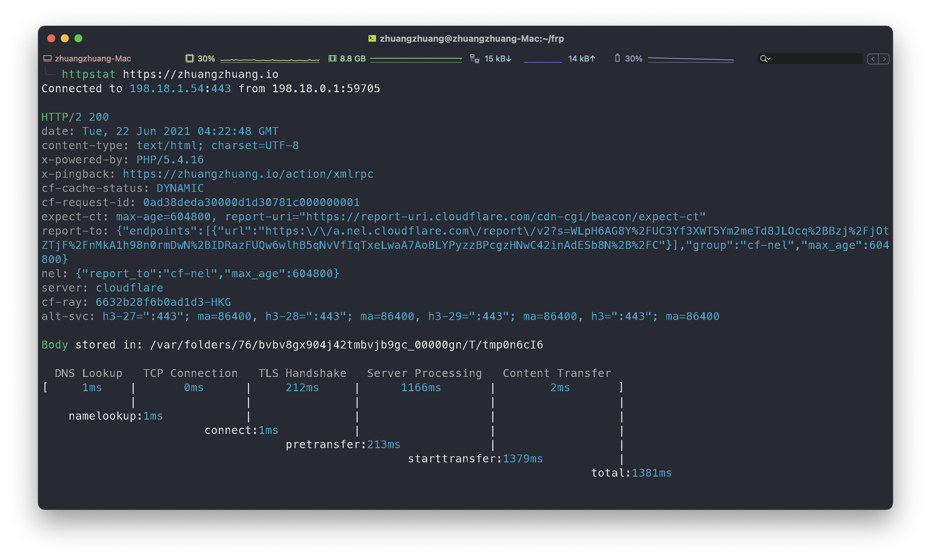
Task: Click the Server Processing column heading
Action: pyautogui.click(x=424, y=373)
